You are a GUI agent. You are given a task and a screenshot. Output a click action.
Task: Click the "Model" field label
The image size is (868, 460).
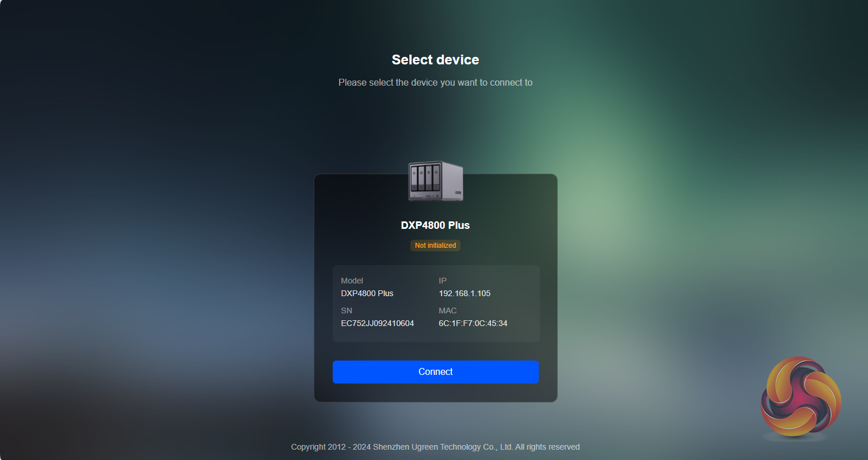(352, 281)
